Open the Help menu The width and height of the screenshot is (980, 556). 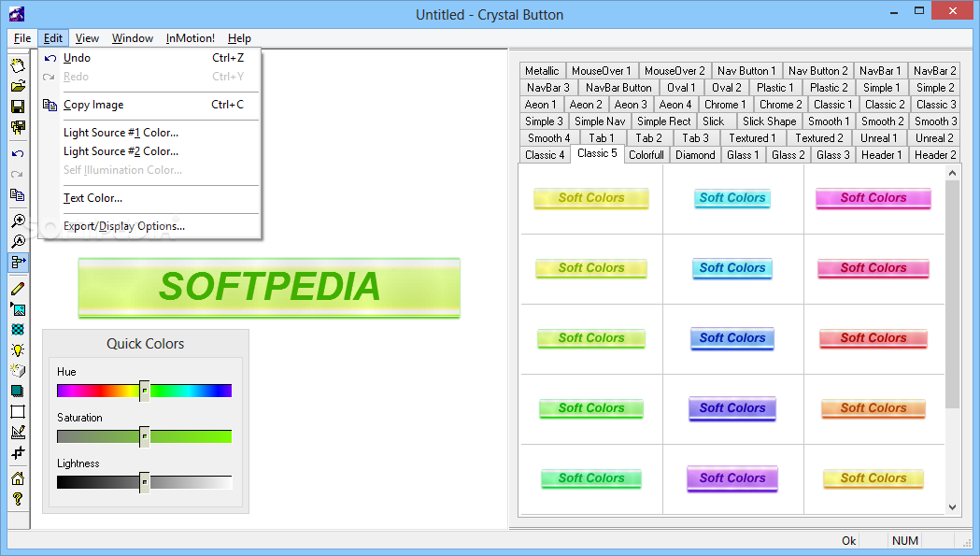(x=239, y=38)
